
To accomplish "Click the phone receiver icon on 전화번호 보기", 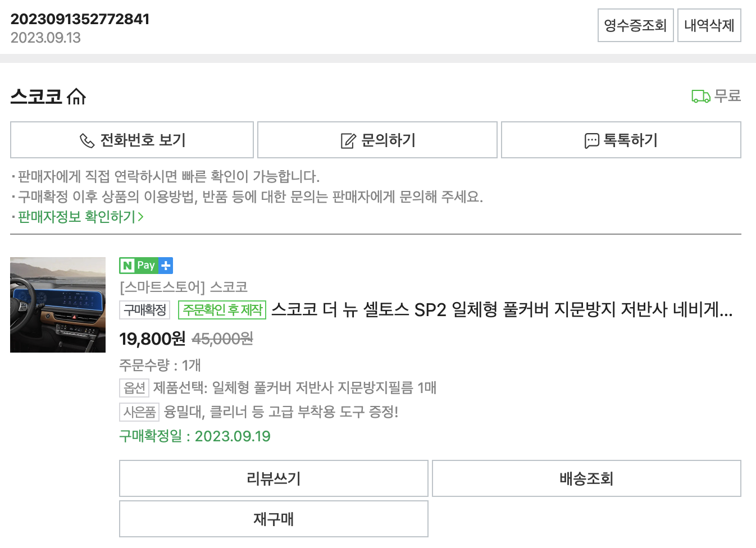I will click(87, 140).
